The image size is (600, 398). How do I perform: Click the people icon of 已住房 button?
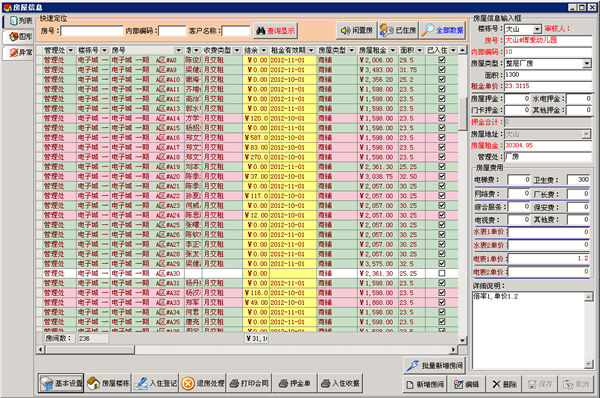coord(386,30)
